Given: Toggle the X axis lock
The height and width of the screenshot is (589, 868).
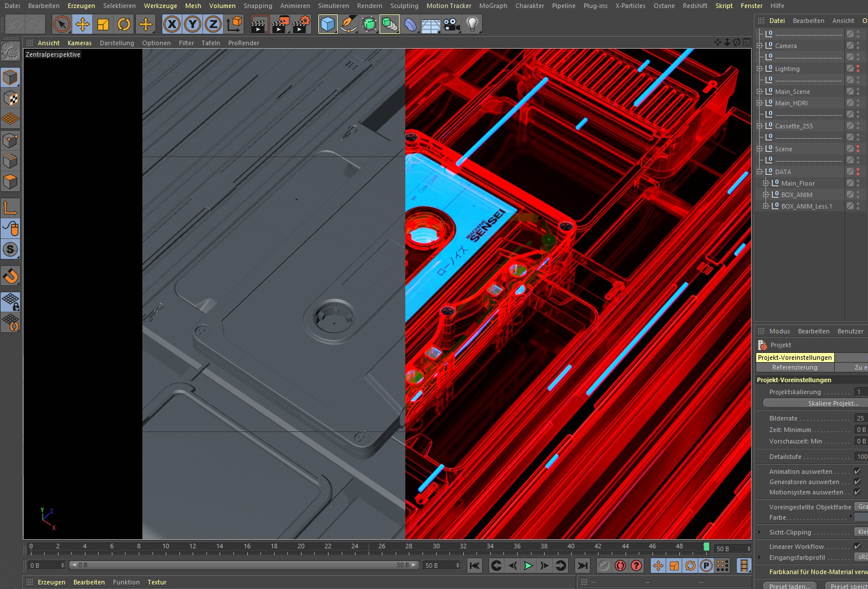Looking at the screenshot, I should pos(172,24).
